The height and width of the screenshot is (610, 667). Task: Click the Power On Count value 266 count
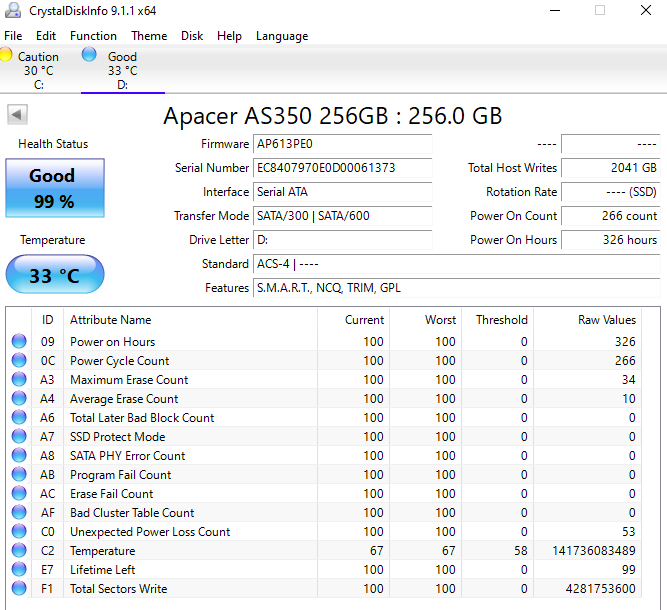pyautogui.click(x=611, y=216)
